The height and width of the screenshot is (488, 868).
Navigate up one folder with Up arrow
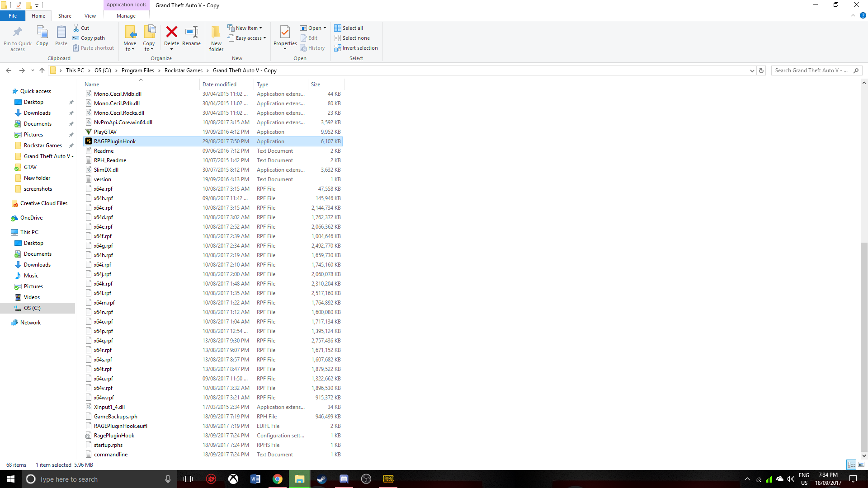[42, 70]
